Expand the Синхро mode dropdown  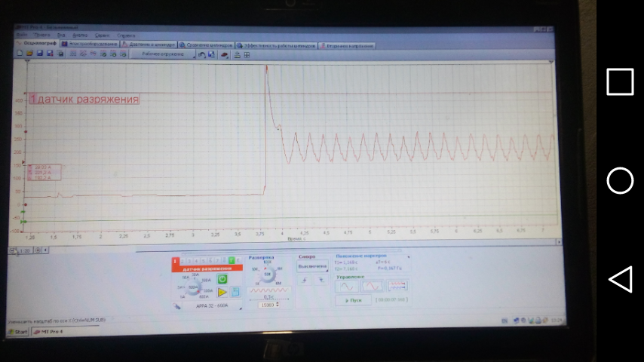tap(312, 266)
